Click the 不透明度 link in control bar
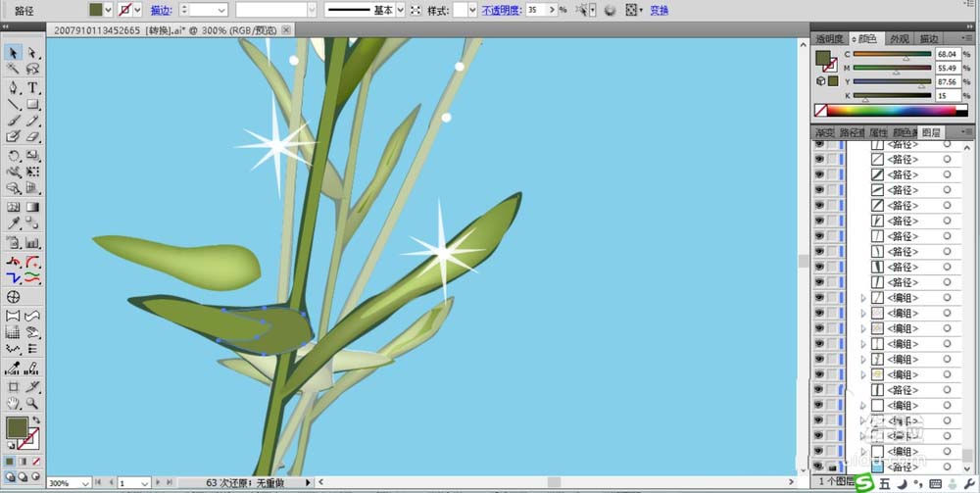The width and height of the screenshot is (980, 493). coord(502,11)
